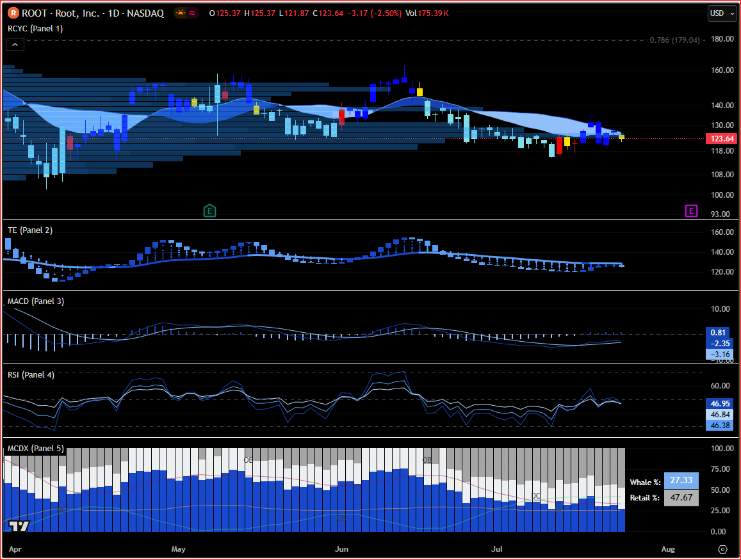Click the MCDX 0.00 scale label
Screen dimensions: 741x560
click(x=718, y=532)
